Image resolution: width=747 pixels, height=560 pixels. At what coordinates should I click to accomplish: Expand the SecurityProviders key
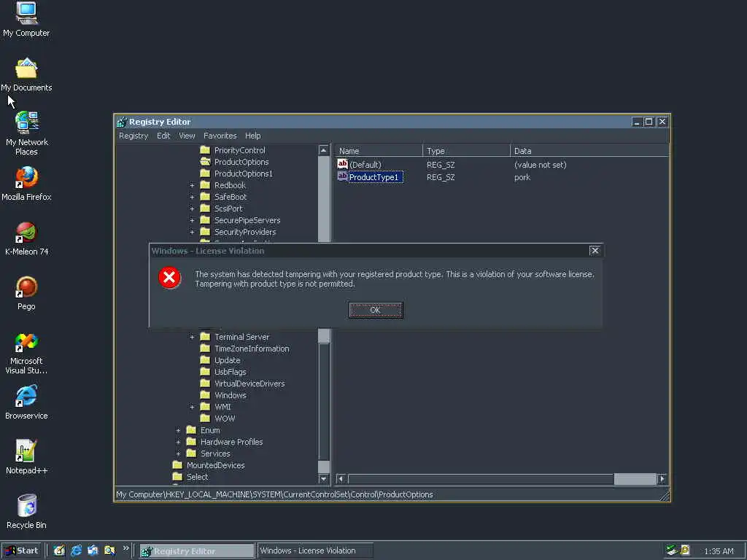[x=192, y=232]
